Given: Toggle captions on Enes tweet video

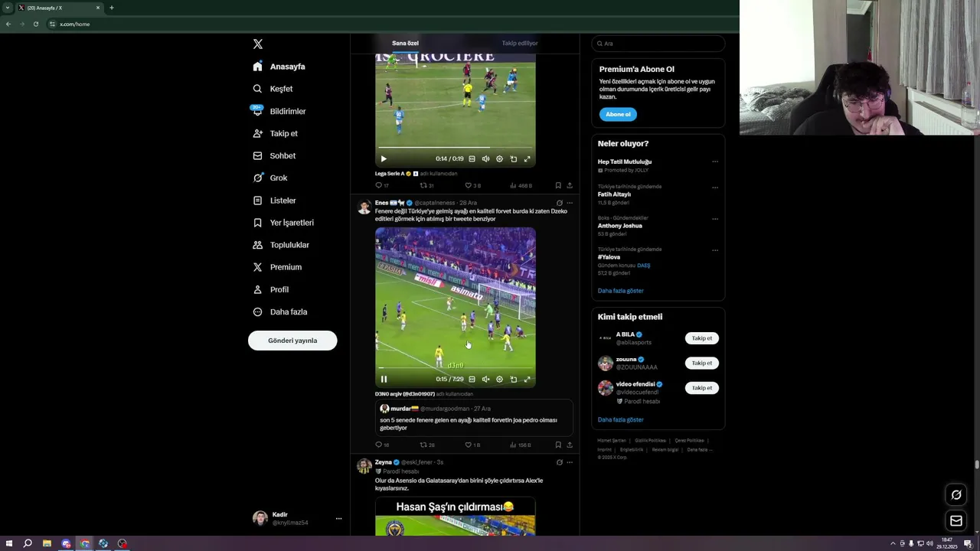Looking at the screenshot, I should [472, 379].
